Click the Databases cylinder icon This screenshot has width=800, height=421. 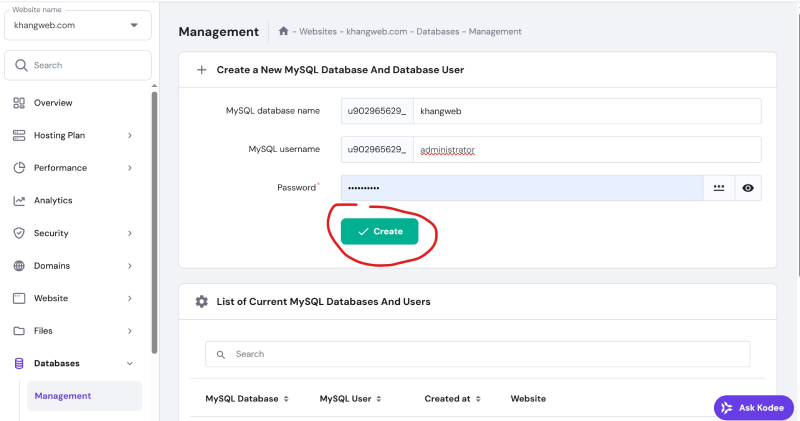tap(19, 363)
